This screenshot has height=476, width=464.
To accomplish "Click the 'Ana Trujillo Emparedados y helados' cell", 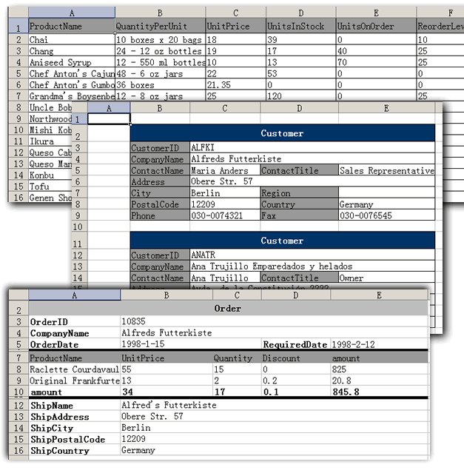I will tap(312, 267).
